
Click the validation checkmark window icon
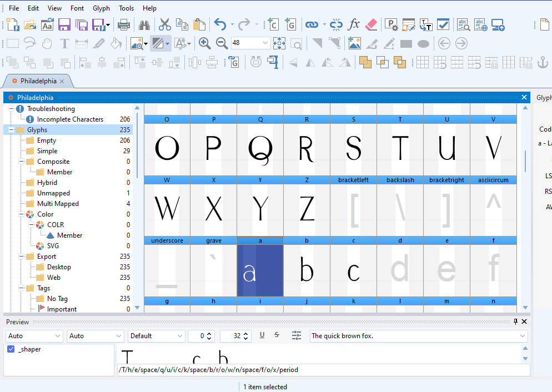tap(443, 25)
